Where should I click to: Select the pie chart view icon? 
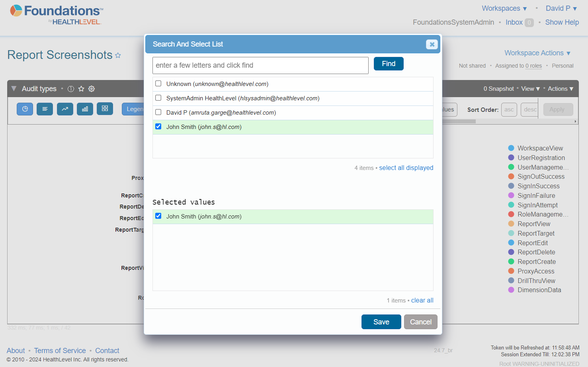click(x=25, y=109)
